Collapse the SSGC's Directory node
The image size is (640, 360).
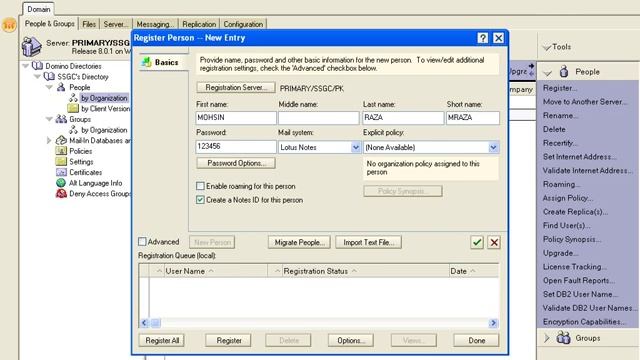coord(38,76)
